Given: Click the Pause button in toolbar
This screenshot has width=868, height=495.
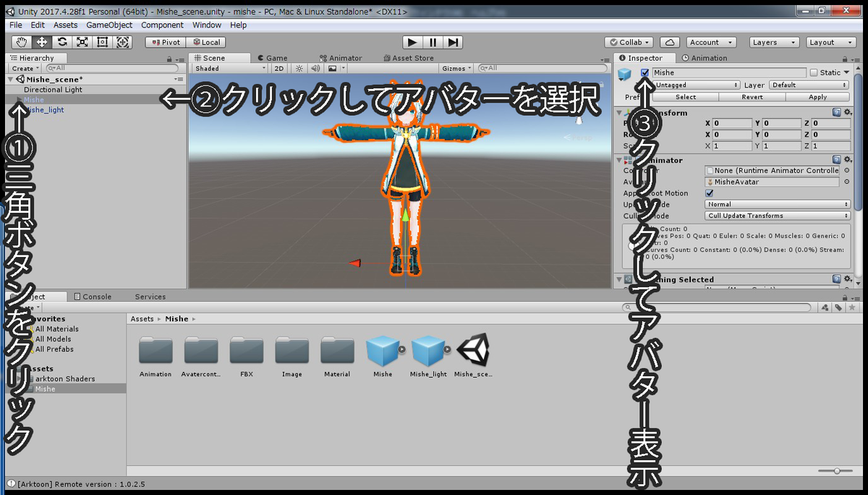Looking at the screenshot, I should (x=433, y=42).
